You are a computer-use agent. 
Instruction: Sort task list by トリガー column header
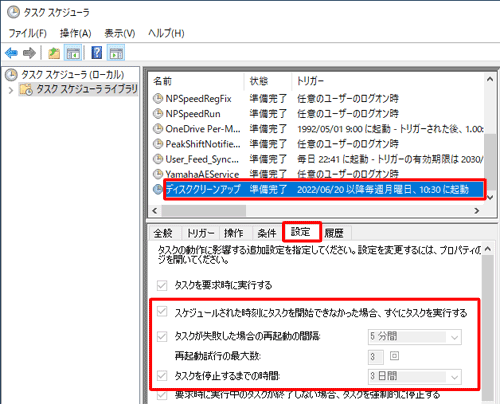(x=388, y=81)
